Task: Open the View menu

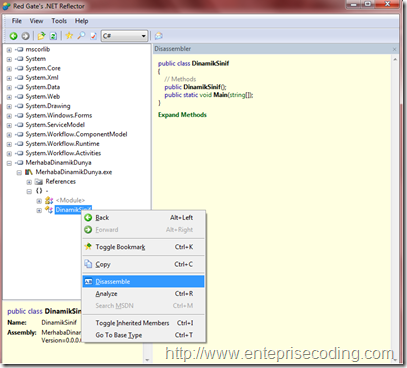Action: coord(36,21)
